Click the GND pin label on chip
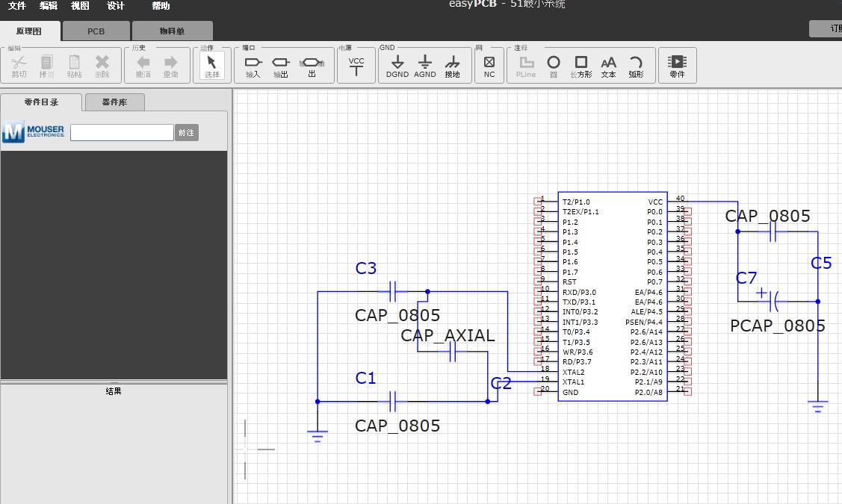This screenshot has height=504, width=842. click(x=570, y=392)
